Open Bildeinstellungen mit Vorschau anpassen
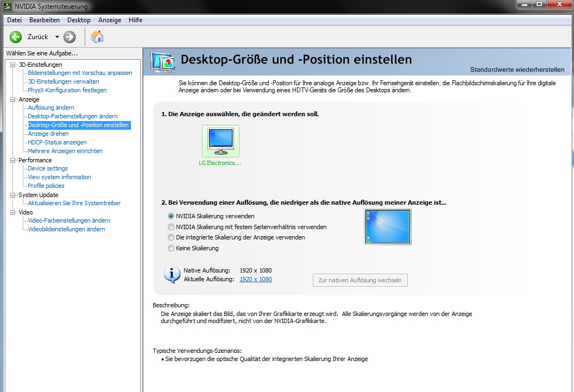 coord(80,73)
